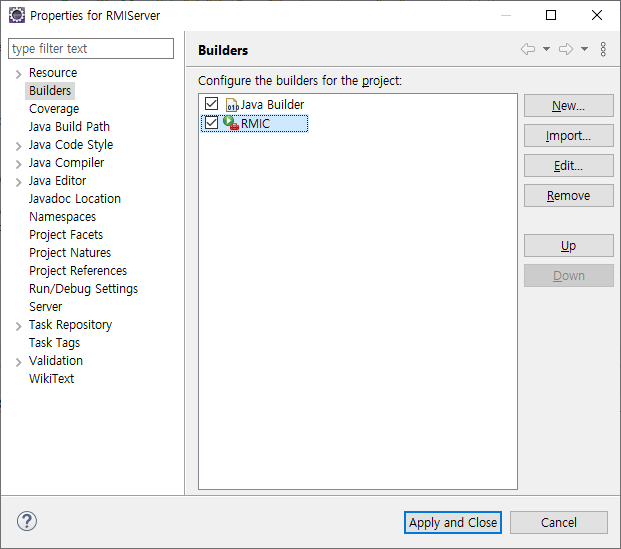This screenshot has width=621, height=549.
Task: Open the three-dot view menu icon
Action: (x=603, y=50)
